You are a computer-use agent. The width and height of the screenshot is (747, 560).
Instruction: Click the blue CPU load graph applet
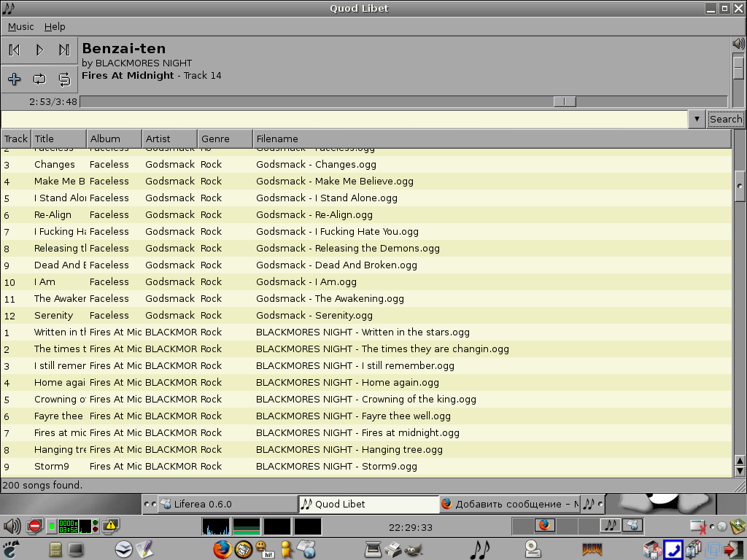coord(215,526)
